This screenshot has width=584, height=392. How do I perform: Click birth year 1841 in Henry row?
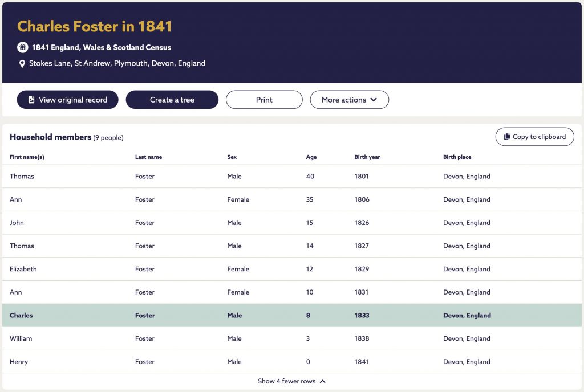(x=361, y=361)
